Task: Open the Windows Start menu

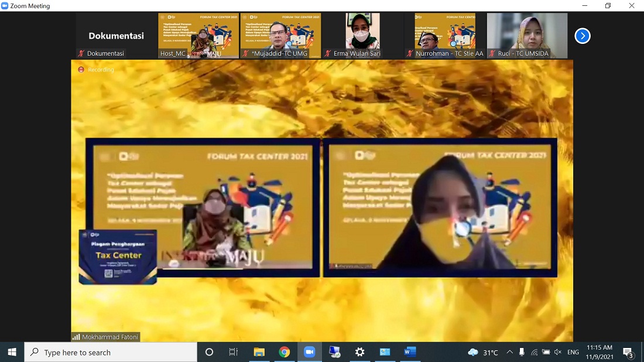Action: (12, 352)
